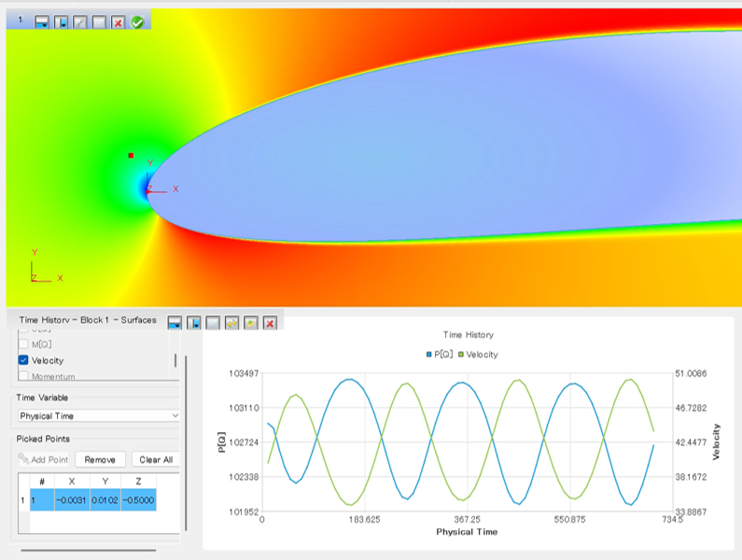This screenshot has height=560, width=742.
Task: Click the P[Q] axis label on chart left
Action: click(221, 442)
